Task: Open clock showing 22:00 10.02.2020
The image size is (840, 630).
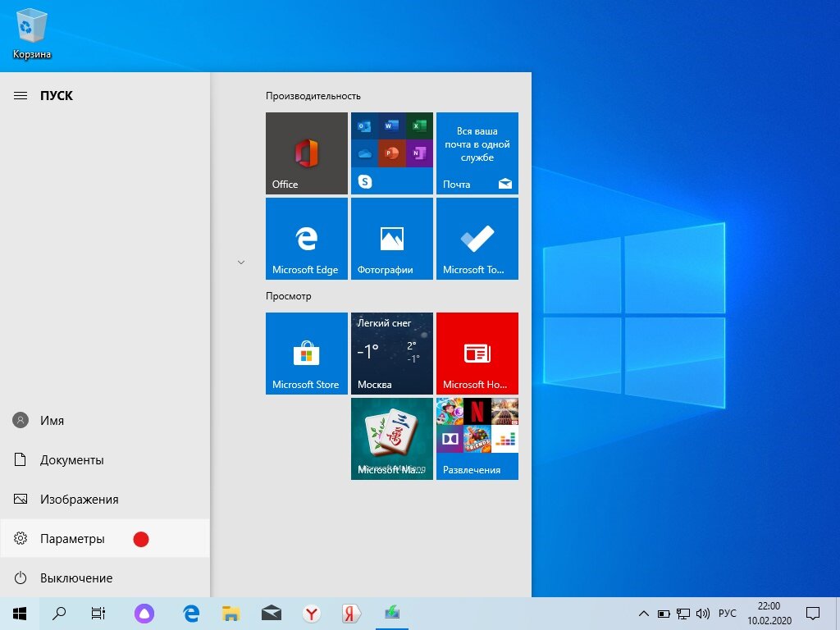Action: click(769, 614)
